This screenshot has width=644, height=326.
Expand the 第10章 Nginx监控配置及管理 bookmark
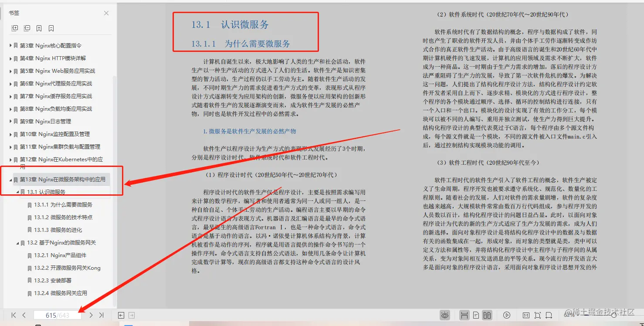(10, 134)
